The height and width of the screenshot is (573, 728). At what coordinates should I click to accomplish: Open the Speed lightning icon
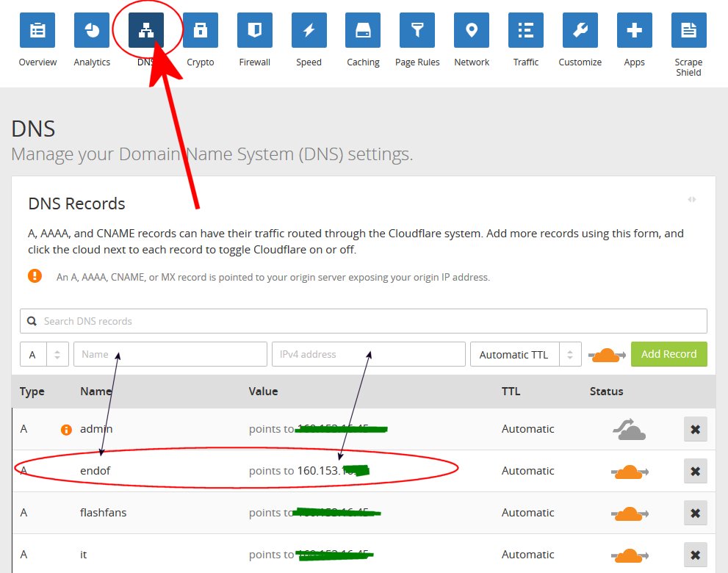point(309,30)
